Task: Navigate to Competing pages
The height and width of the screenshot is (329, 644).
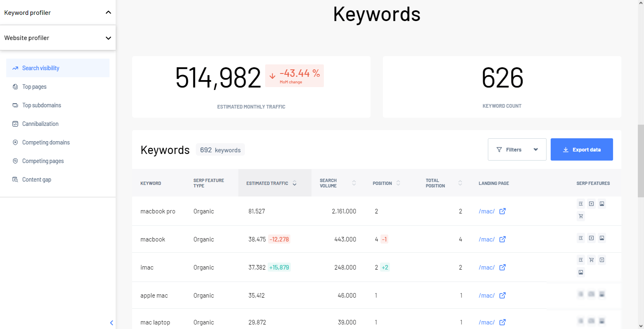Action: point(43,161)
